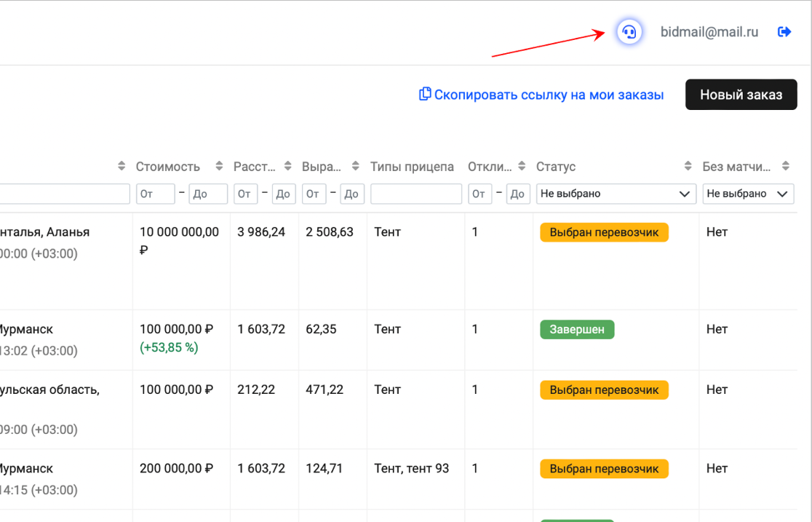
Task: Open the Без матчи... filter dropdown
Action: [x=748, y=194]
